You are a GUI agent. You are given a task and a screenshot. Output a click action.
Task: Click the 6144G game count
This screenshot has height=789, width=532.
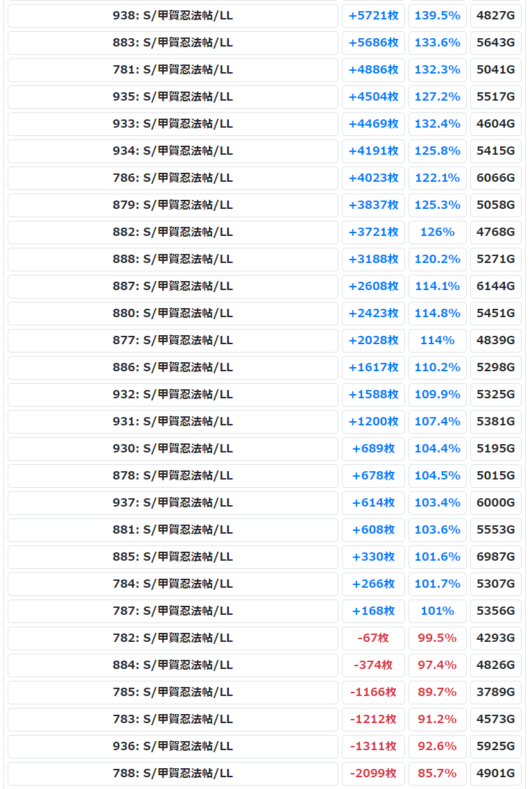tap(496, 287)
